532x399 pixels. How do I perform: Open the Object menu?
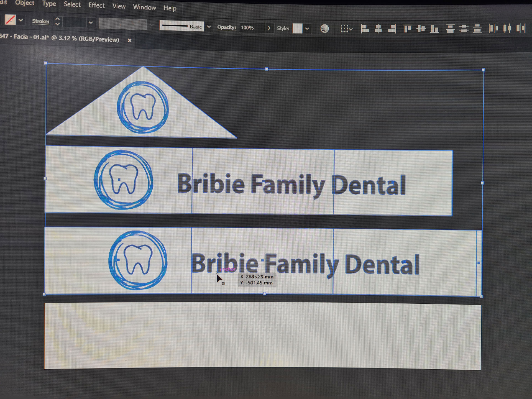point(25,3)
